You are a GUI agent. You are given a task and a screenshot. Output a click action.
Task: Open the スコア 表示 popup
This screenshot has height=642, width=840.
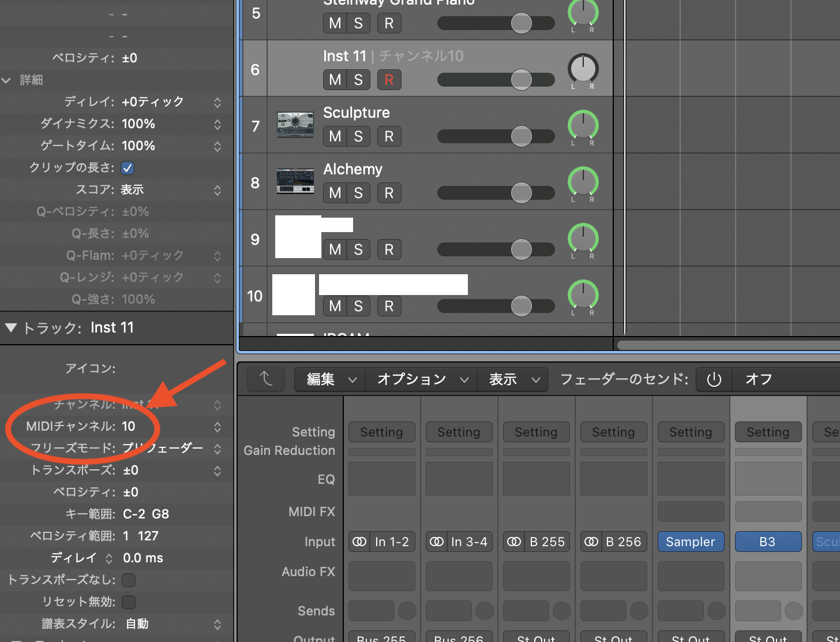217,190
